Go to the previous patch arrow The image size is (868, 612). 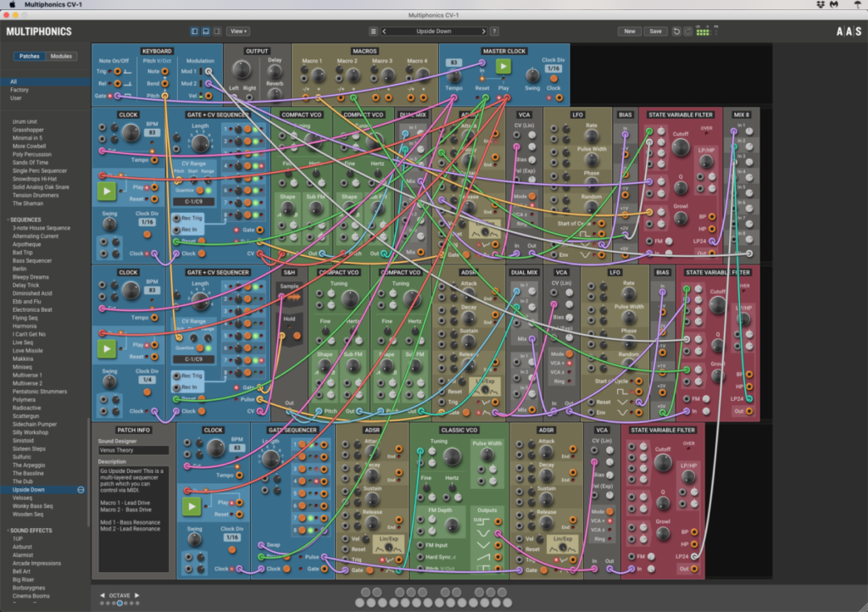click(x=385, y=31)
